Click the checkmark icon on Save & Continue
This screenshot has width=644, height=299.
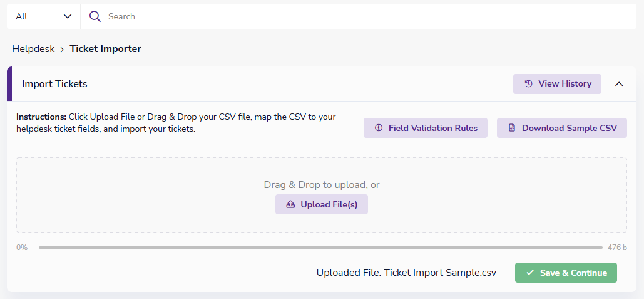point(530,273)
